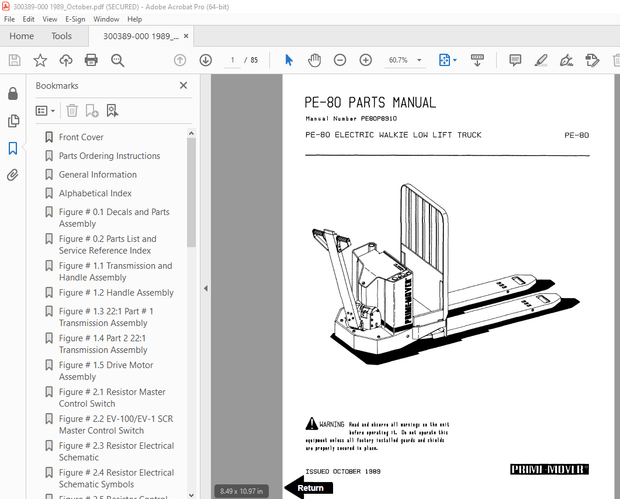The image size is (620, 499).
Task: Click find current bookmark icon
Action: [x=112, y=111]
